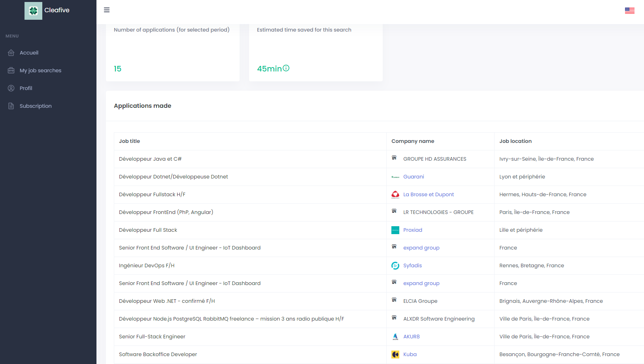This screenshot has width=644, height=364.
Task: Click the Job location column header
Action: pyautogui.click(x=516, y=141)
